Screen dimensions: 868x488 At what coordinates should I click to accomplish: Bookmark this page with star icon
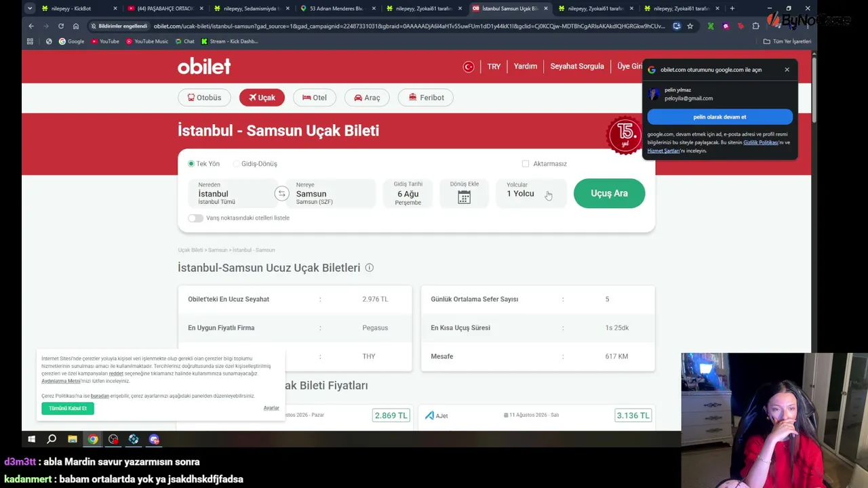tap(690, 26)
